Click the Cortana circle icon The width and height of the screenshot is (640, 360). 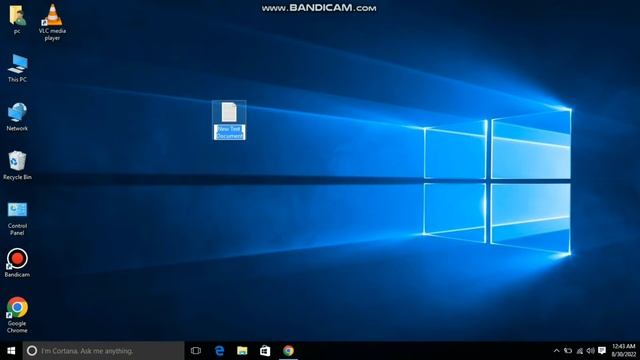[32, 351]
